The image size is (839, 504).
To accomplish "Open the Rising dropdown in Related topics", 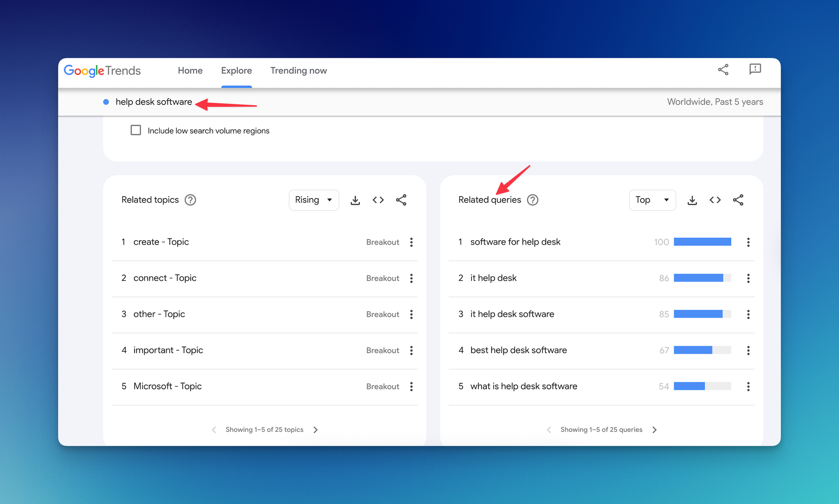I will coord(313,200).
